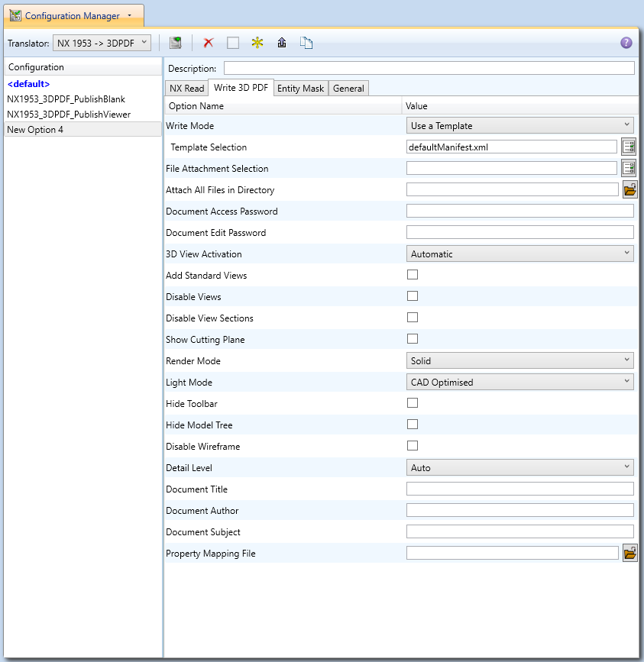
Task: Click the Attach All Files in Directory field
Action: [x=513, y=189]
